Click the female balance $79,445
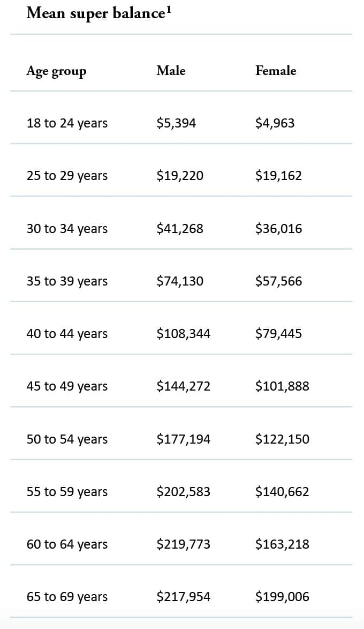This screenshot has height=629, width=364. tap(278, 334)
